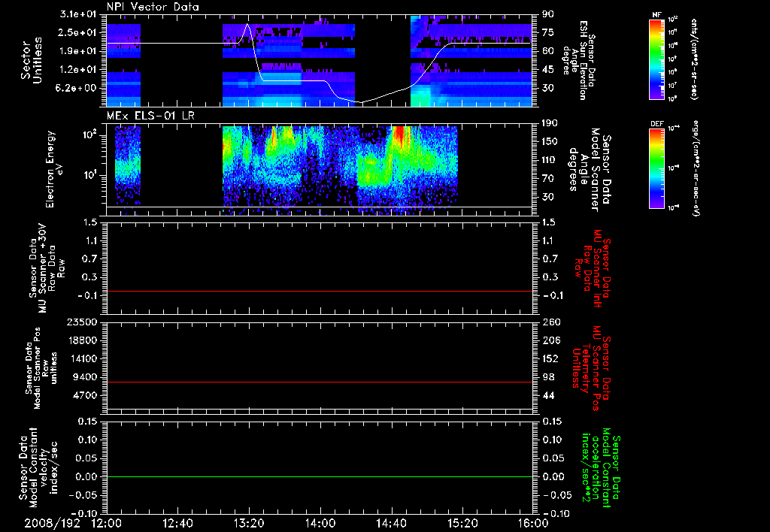
Task: Click the green constant acceleration line at 0.00
Action: (320, 476)
